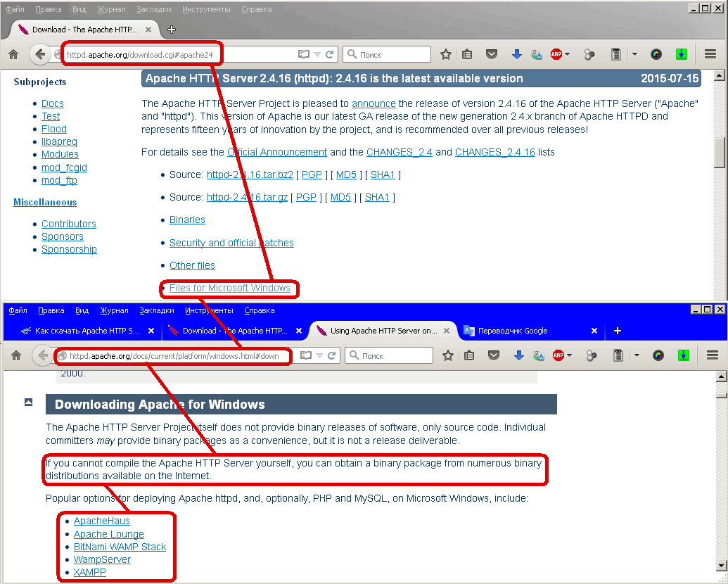Image resolution: width=728 pixels, height=584 pixels.
Task: Collapse Downloading Apache for Windows section arrow
Action: pyautogui.click(x=28, y=402)
